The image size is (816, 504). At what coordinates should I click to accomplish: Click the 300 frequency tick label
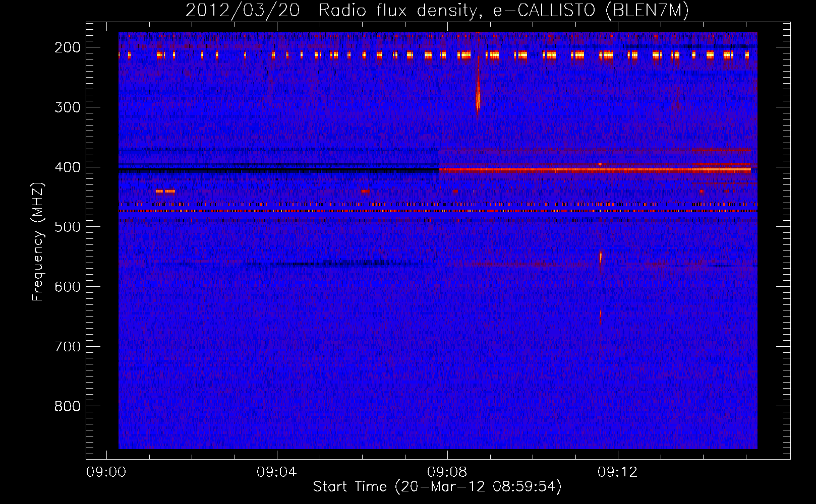(x=68, y=107)
